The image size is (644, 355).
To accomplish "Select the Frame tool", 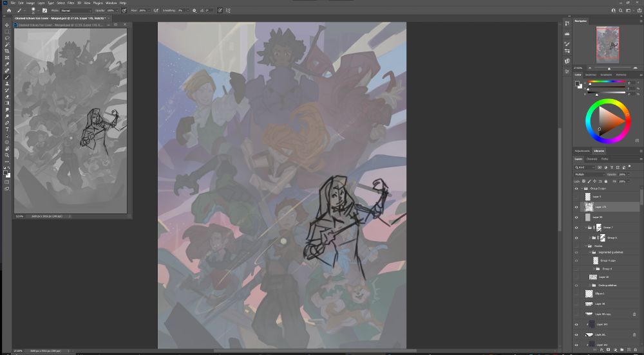I will 7,58.
